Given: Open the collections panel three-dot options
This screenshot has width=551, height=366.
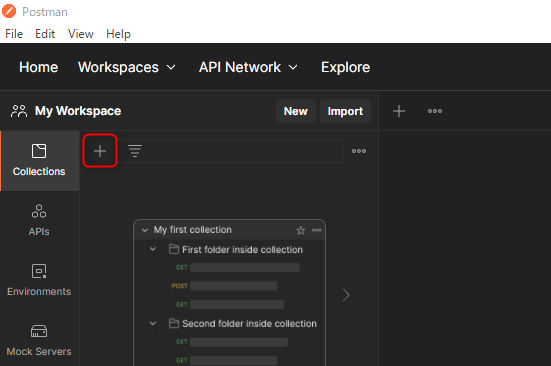Looking at the screenshot, I should pos(359,151).
